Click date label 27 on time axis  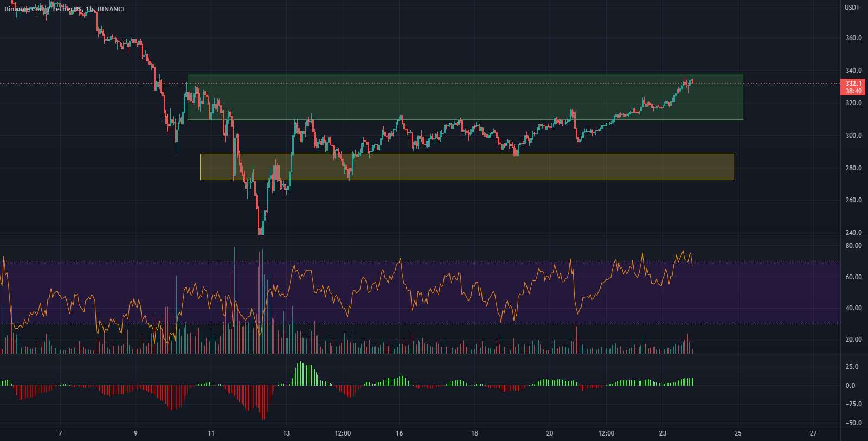813,433
